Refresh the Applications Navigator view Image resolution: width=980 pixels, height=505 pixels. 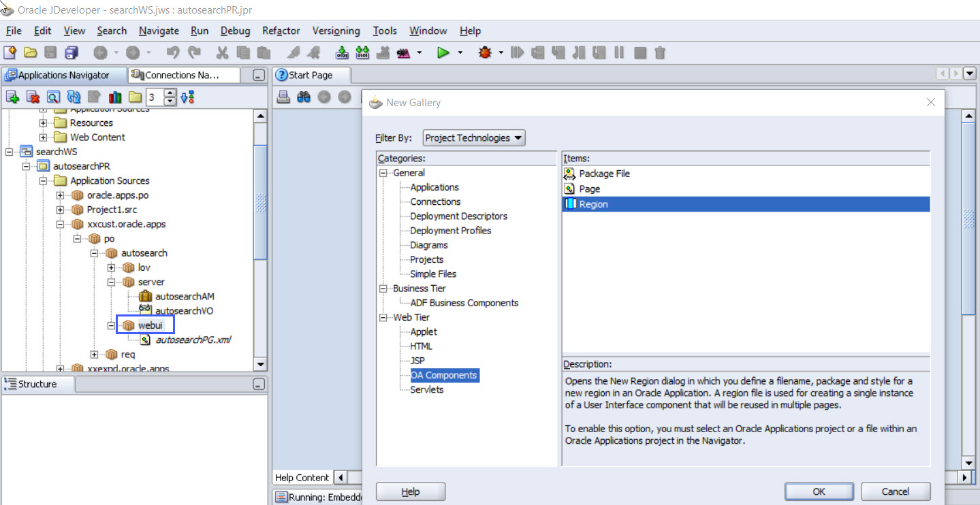(74, 97)
